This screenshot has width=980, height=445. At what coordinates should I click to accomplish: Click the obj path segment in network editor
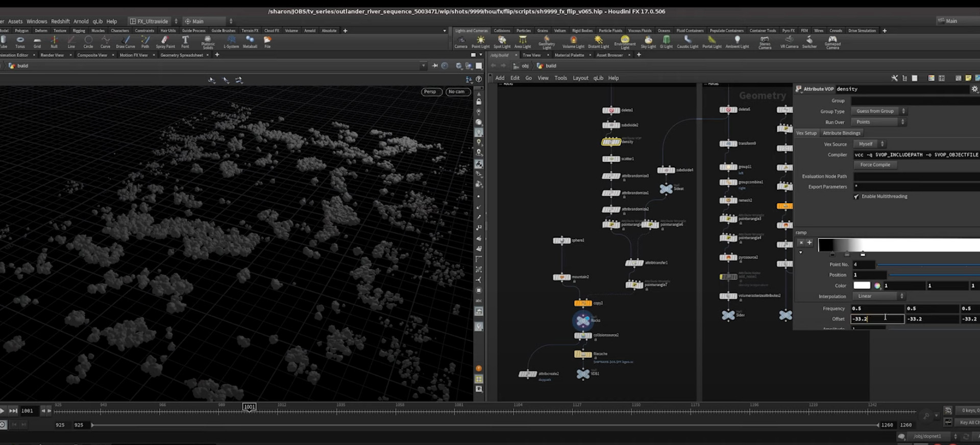point(522,66)
